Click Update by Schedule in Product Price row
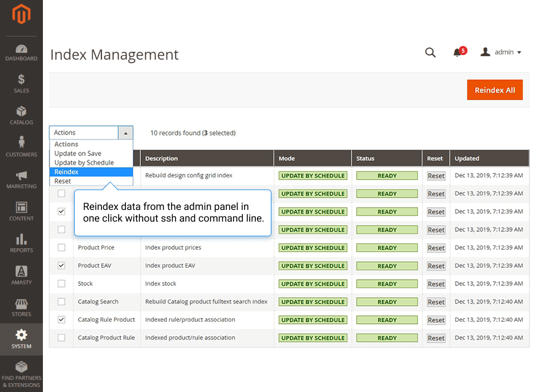 tap(313, 248)
